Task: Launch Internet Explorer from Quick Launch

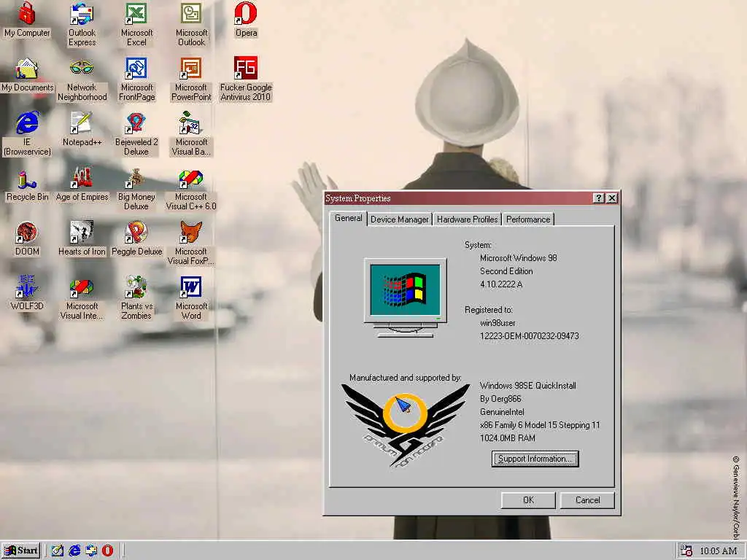Action: pos(74,551)
